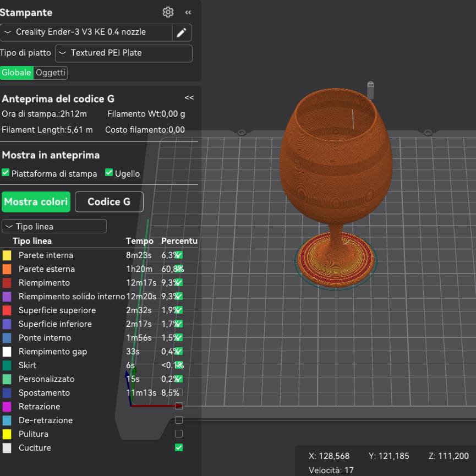476x476 pixels.
Task: Disable Cuciture visibility checkbox
Action: [x=178, y=447]
